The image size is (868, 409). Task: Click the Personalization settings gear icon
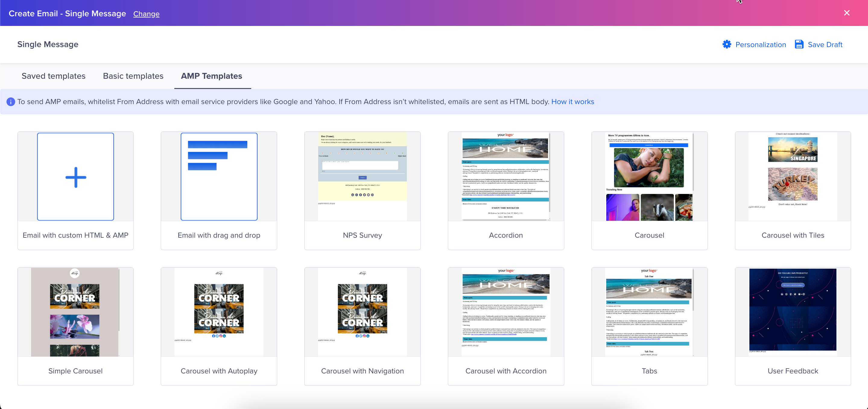(727, 44)
